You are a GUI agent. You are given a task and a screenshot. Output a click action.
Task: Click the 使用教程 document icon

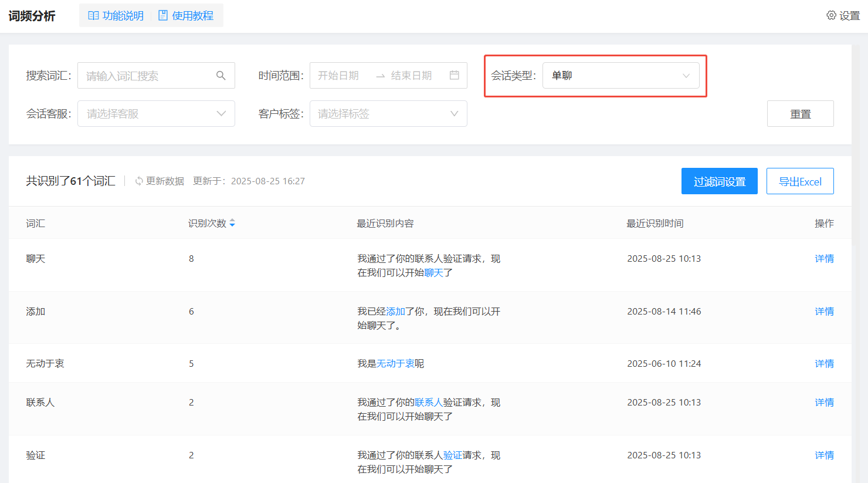click(x=163, y=16)
